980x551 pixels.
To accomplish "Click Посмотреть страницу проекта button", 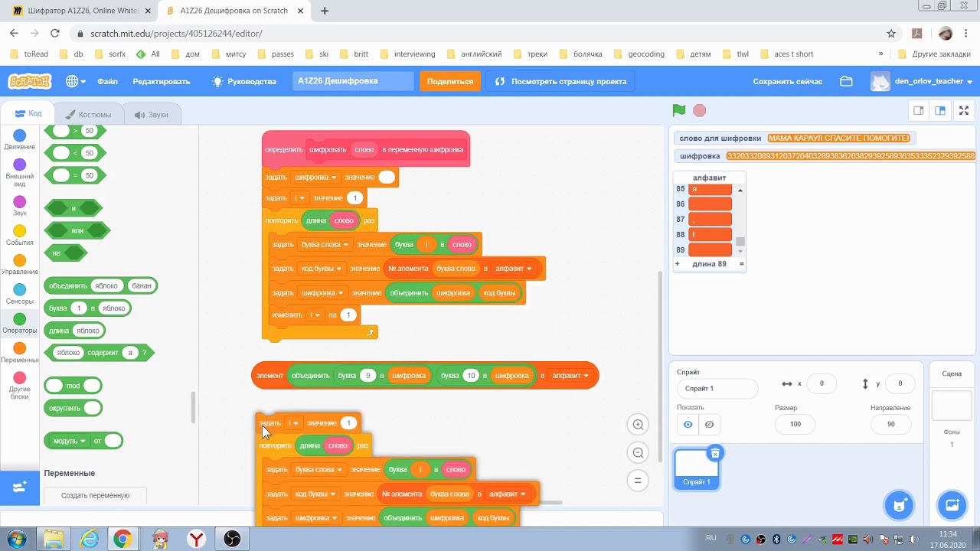I will (561, 81).
